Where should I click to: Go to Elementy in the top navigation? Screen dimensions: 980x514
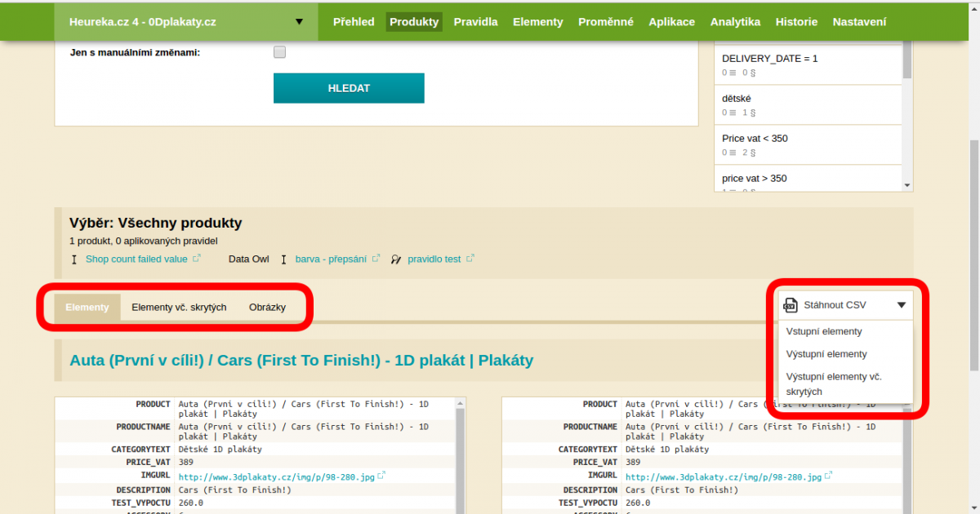538,22
